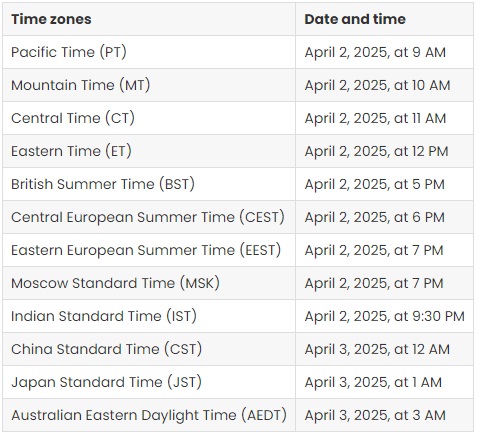
Task: Click Moscow Standard Time (MSK) label
Action: click(x=115, y=283)
